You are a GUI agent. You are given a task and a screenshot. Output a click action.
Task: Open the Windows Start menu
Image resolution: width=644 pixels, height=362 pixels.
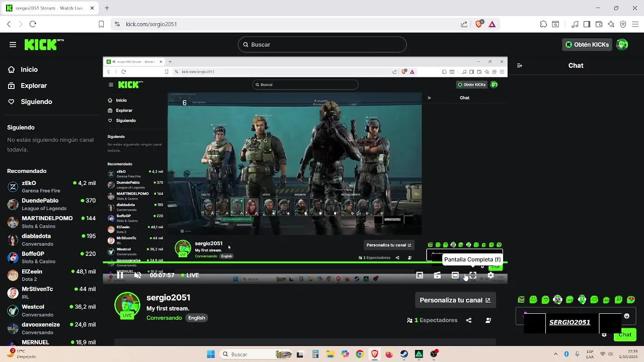pyautogui.click(x=211, y=354)
